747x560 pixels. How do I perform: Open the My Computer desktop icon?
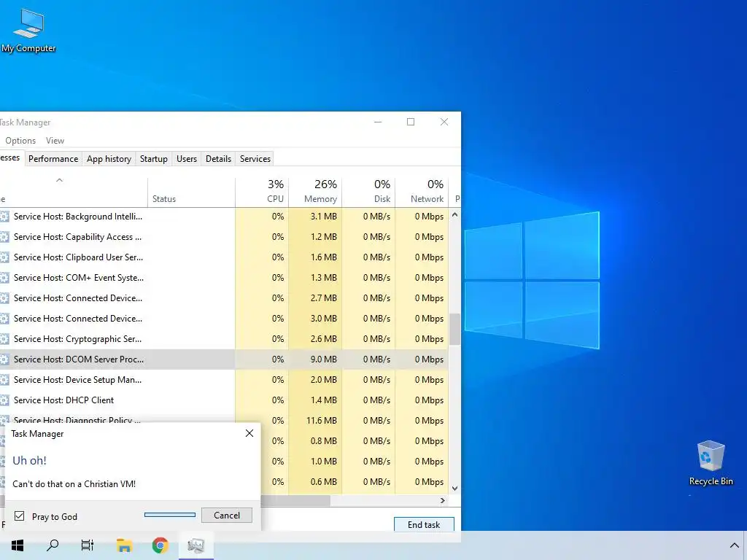[x=28, y=31]
